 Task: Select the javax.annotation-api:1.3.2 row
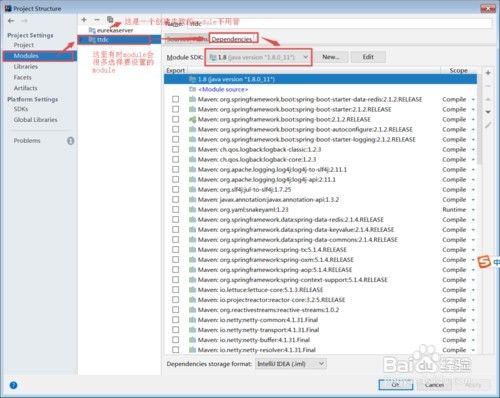320,199
